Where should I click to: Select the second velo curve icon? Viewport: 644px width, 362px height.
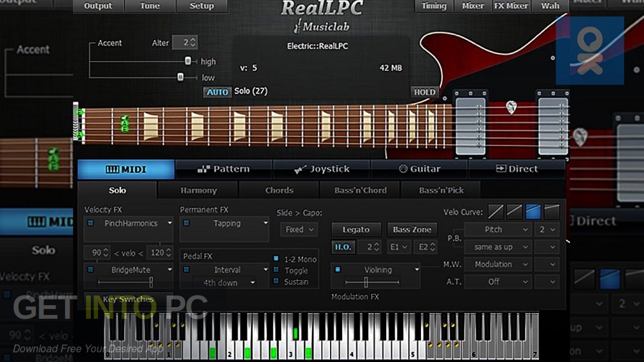click(514, 212)
